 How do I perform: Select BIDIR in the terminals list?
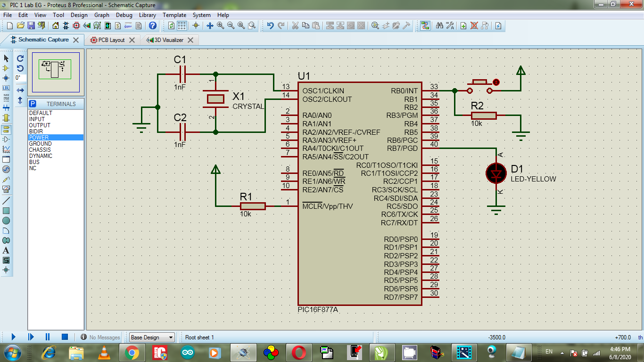(x=56, y=132)
